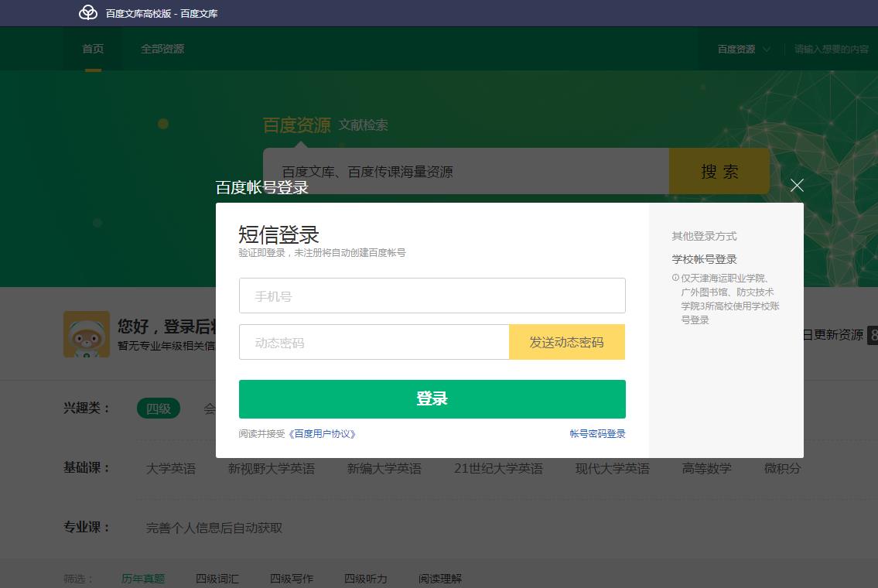This screenshot has height=588, width=878.
Task: Open the 首页 tab
Action: click(93, 49)
